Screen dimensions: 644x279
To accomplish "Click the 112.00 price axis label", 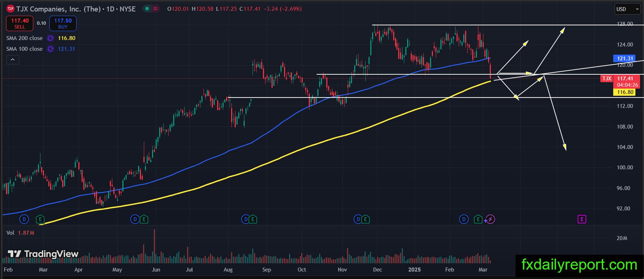I will coord(625,106).
